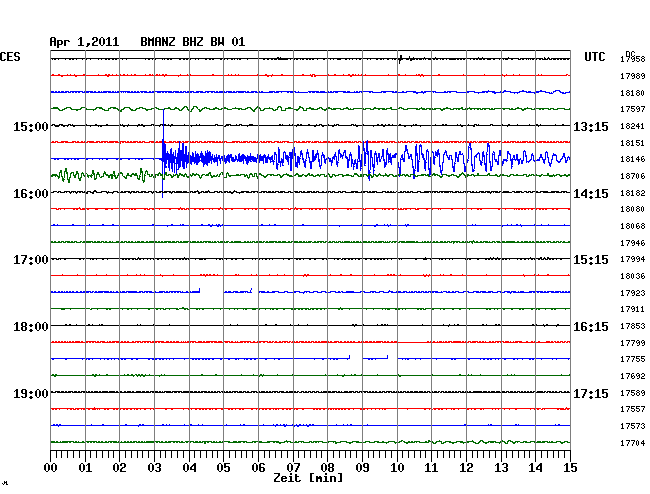650x494 pixels.
Task: Select the UTC column header
Action: click(x=594, y=57)
